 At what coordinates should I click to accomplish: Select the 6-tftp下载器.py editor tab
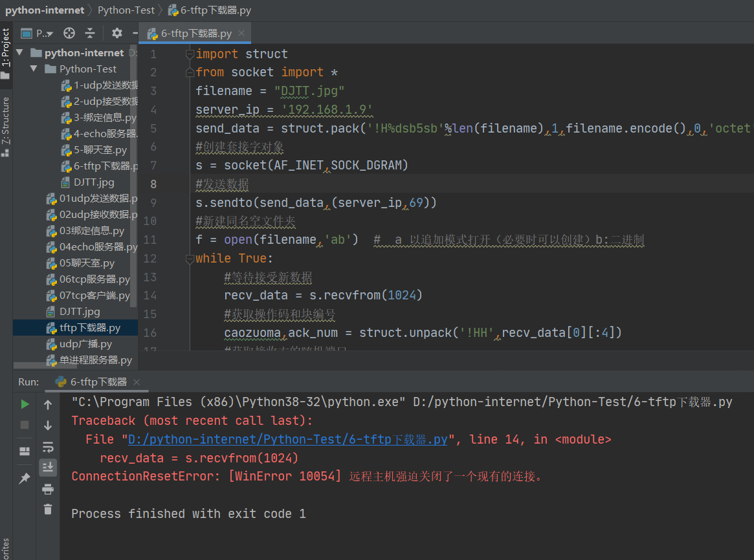(196, 34)
